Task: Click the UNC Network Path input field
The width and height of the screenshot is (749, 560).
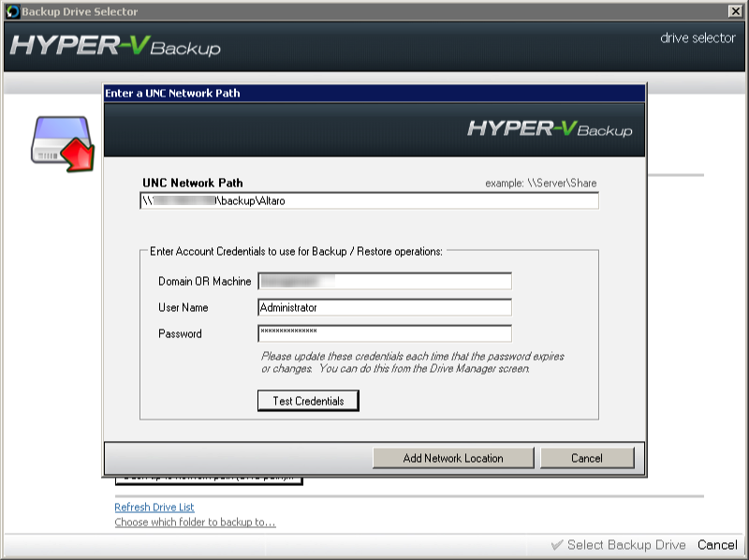Action: tap(369, 200)
